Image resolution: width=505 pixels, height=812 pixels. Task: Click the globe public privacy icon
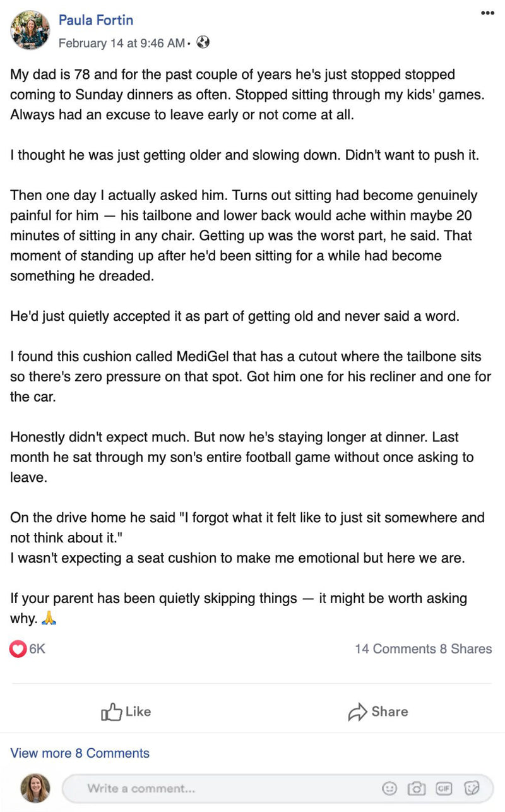pos(203,43)
